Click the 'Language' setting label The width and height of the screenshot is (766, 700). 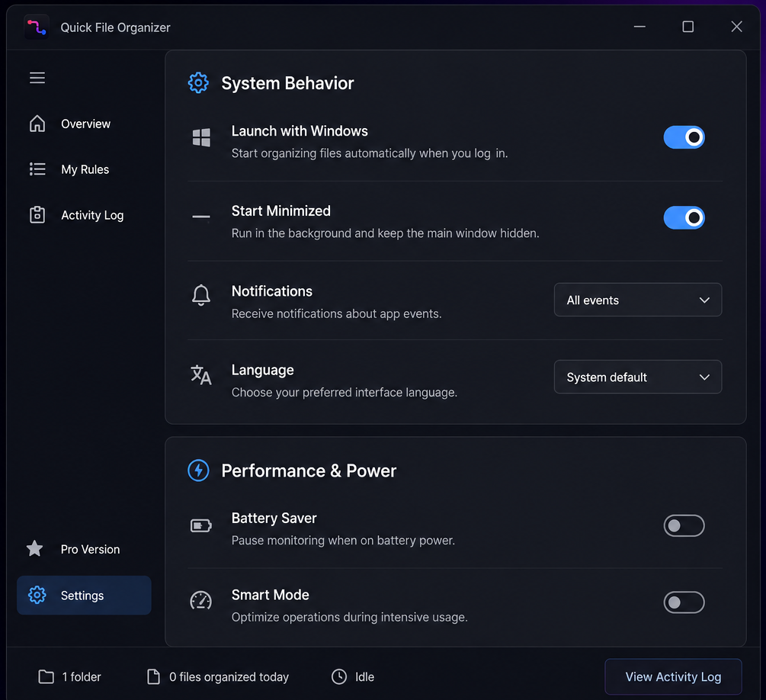(x=263, y=370)
